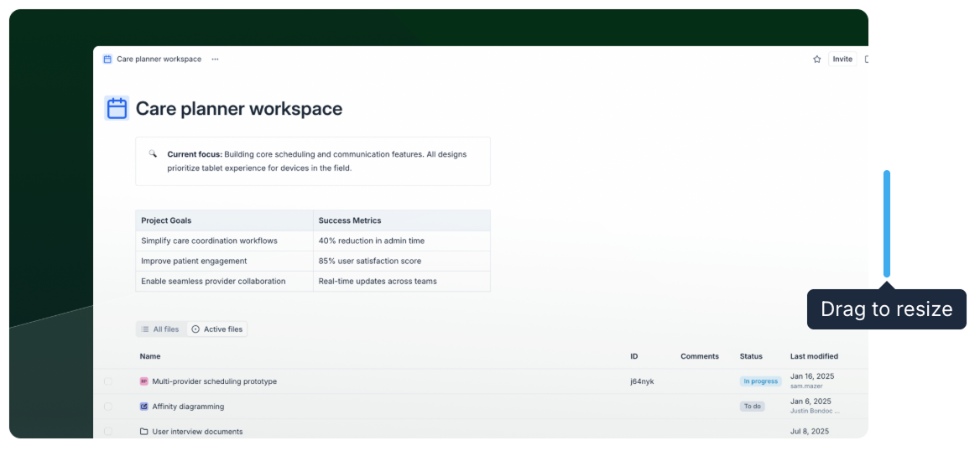Image resolution: width=980 pixels, height=456 pixels.
Task: Open the In progress status badge
Action: point(760,381)
